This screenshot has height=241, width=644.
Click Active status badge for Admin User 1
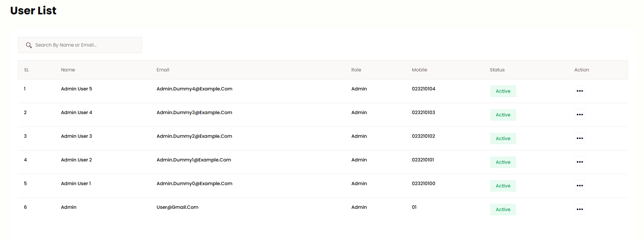503,186
